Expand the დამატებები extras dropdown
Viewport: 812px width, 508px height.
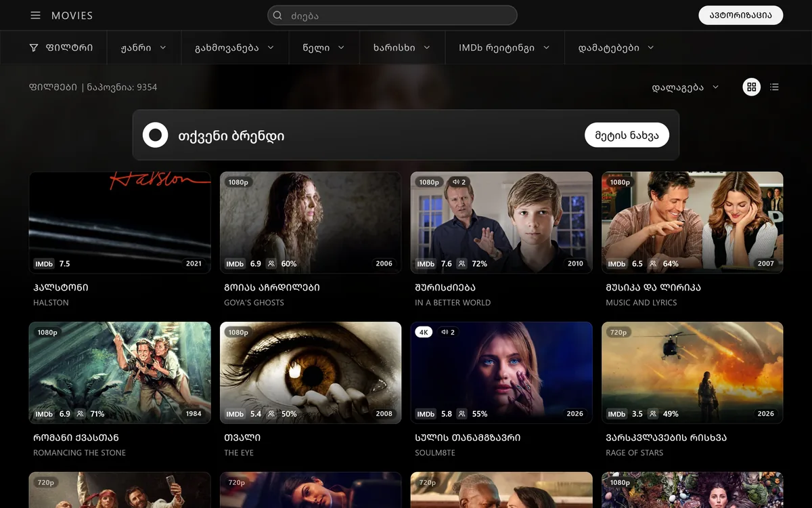point(616,48)
